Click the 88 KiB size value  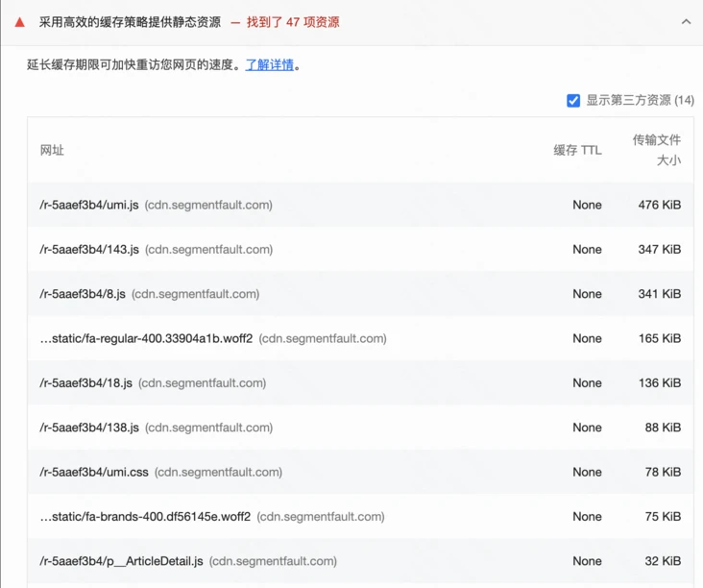pos(663,428)
